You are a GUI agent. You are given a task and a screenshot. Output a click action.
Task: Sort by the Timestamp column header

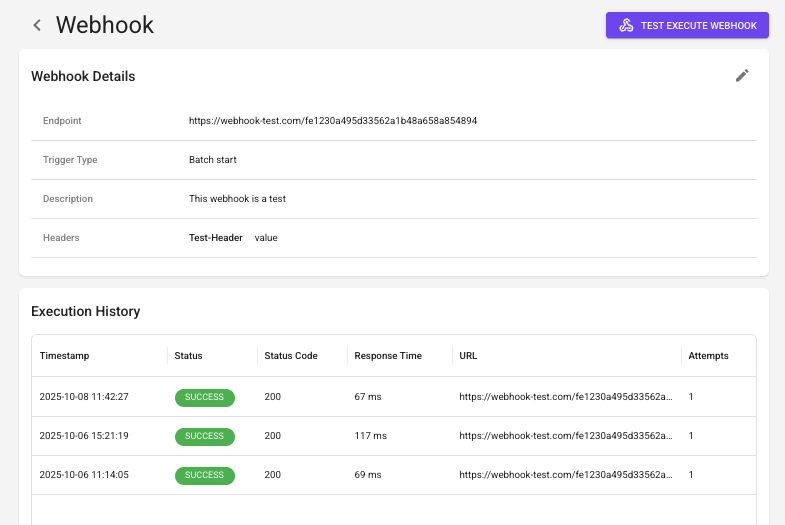[x=64, y=356]
